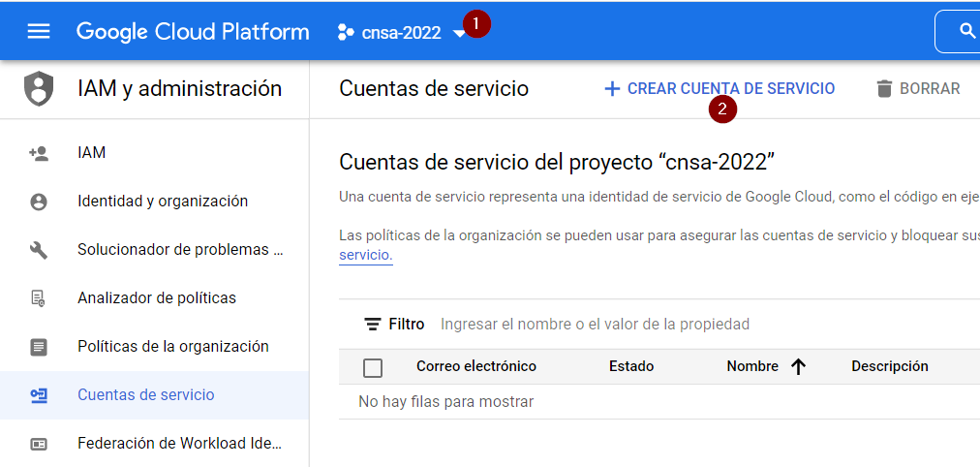Click the Cuentas de servicio page title
Viewport: 980px width, 467px height.
pyautogui.click(x=434, y=89)
